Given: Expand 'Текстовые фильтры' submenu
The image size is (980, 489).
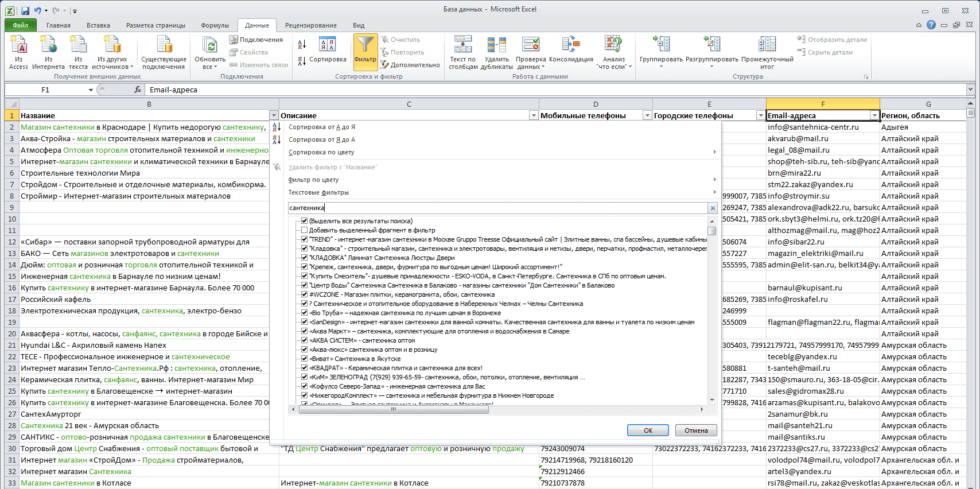Looking at the screenshot, I should click(714, 192).
